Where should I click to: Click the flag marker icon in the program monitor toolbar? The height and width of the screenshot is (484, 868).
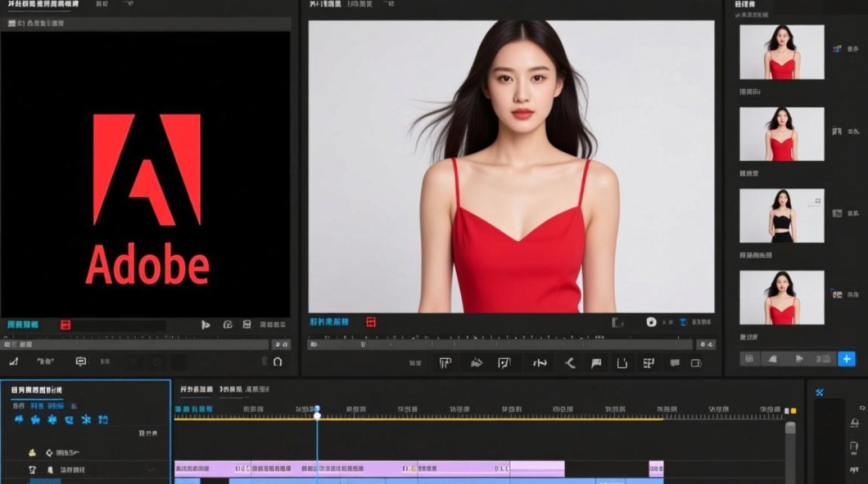596,363
